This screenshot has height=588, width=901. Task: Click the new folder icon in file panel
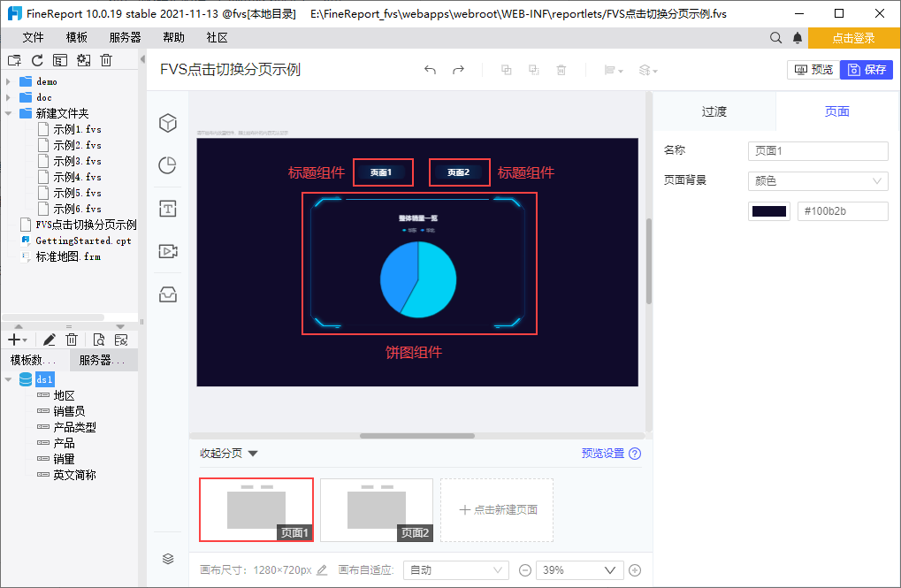pyautogui.click(x=14, y=60)
